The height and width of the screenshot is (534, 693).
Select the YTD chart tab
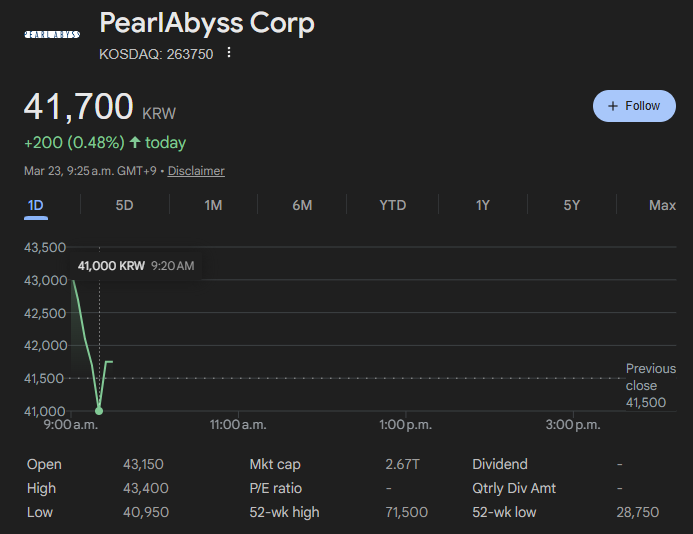click(x=392, y=205)
